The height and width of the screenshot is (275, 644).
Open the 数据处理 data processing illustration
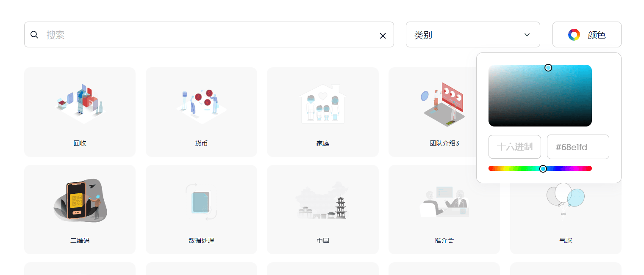click(x=201, y=209)
